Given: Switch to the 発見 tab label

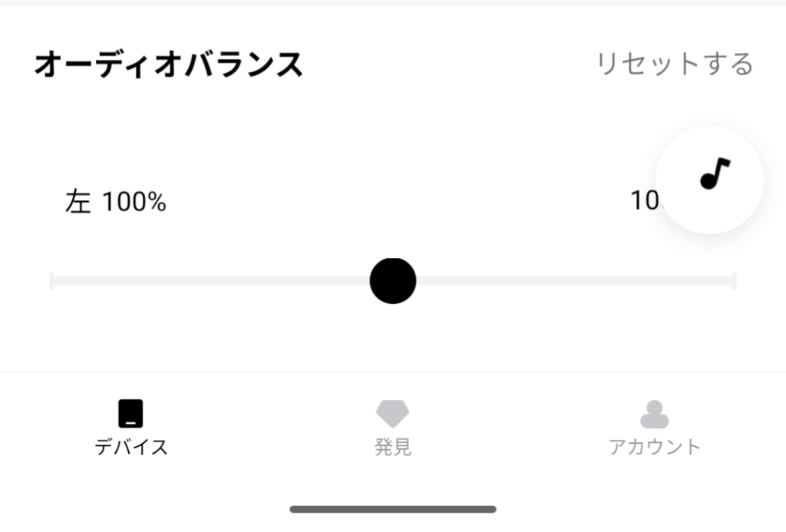Looking at the screenshot, I should tap(392, 447).
